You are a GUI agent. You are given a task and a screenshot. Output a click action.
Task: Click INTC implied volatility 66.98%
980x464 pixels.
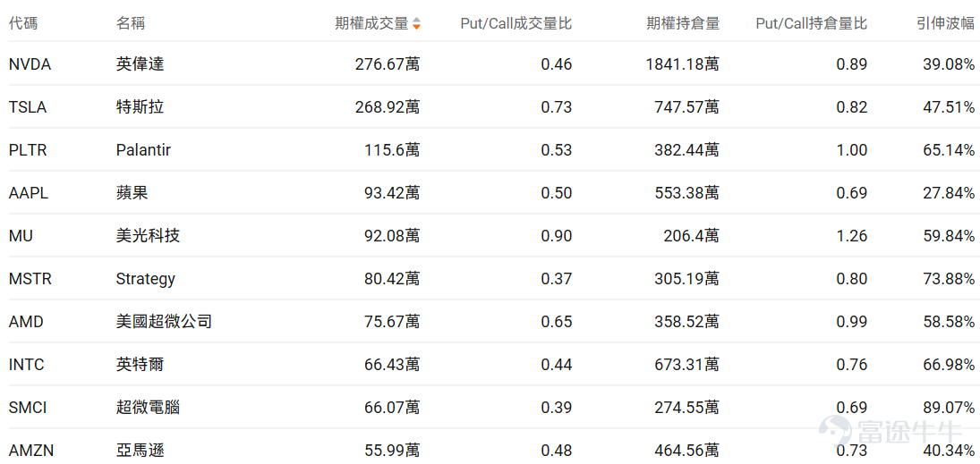click(x=949, y=364)
